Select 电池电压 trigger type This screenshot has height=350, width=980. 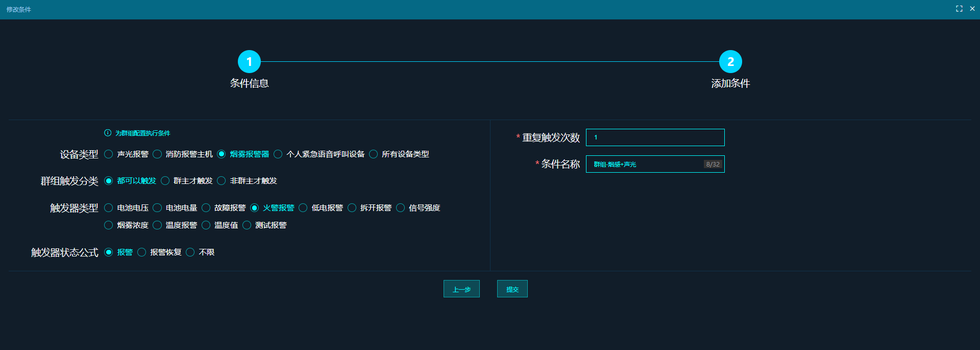coord(109,208)
